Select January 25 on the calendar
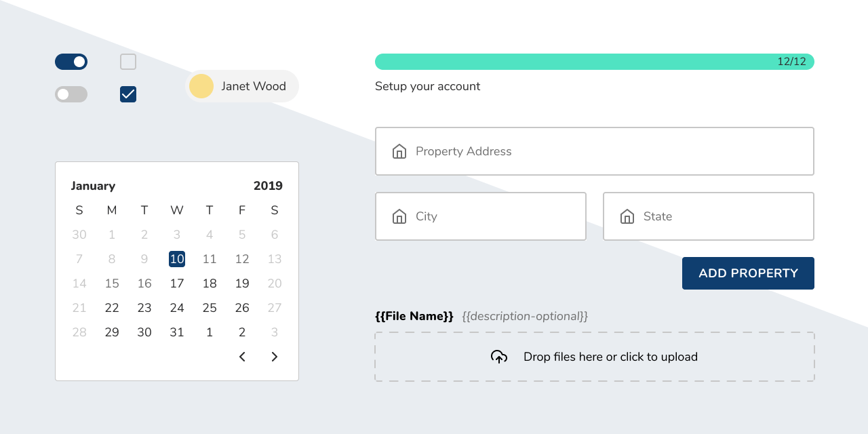 (x=210, y=307)
